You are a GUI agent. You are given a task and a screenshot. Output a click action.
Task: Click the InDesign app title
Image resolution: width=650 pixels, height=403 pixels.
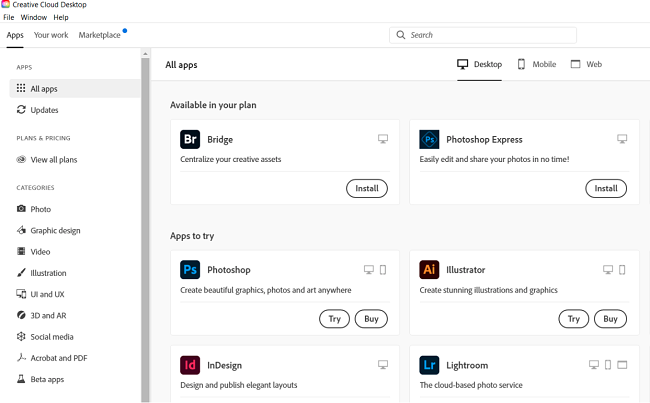point(225,365)
